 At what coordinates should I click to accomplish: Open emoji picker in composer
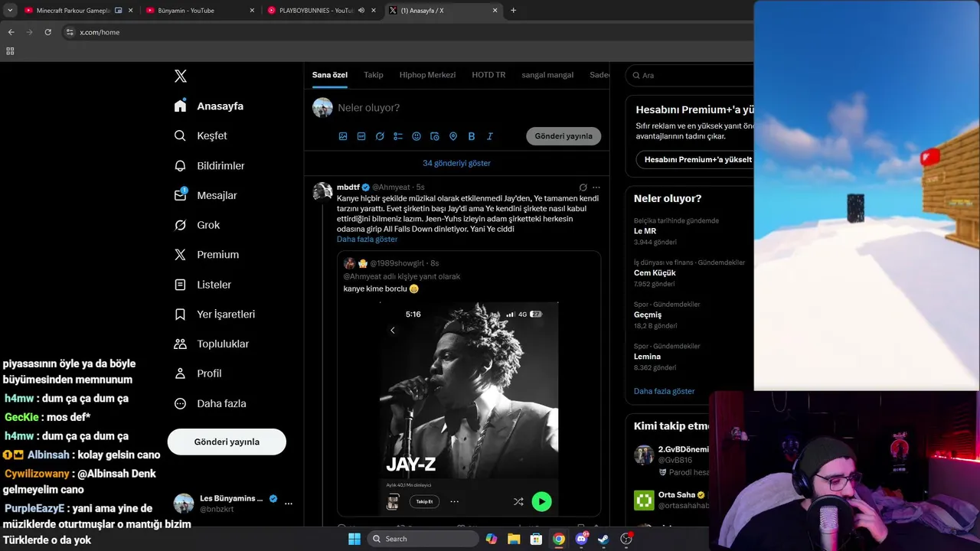click(x=416, y=136)
